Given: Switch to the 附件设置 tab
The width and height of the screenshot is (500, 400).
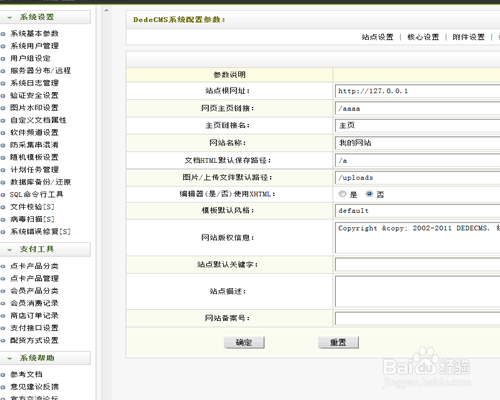Looking at the screenshot, I should click(x=468, y=37).
